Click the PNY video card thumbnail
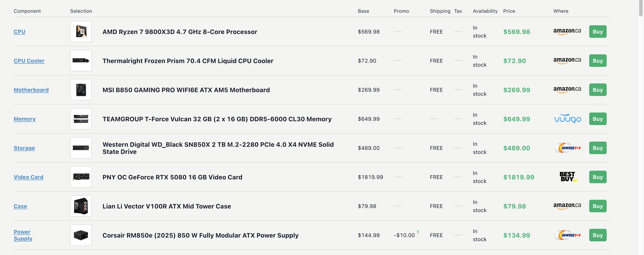This screenshot has height=255, width=644. (x=81, y=177)
